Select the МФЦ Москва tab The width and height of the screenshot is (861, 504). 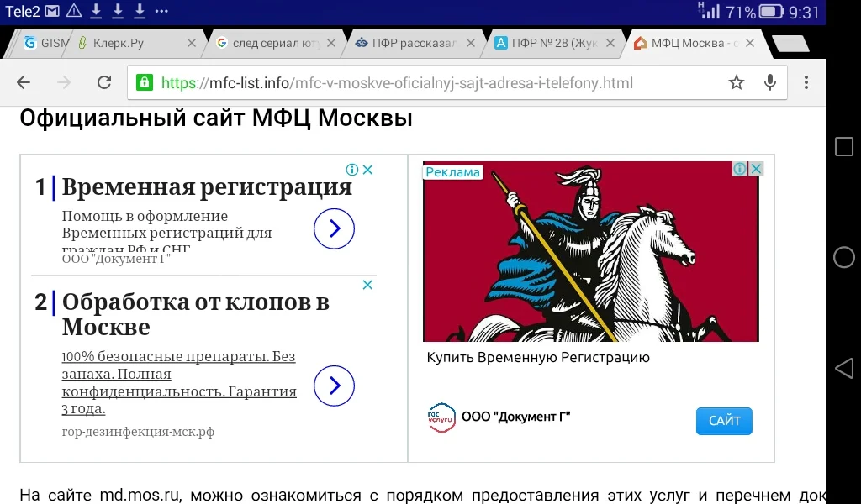click(693, 43)
